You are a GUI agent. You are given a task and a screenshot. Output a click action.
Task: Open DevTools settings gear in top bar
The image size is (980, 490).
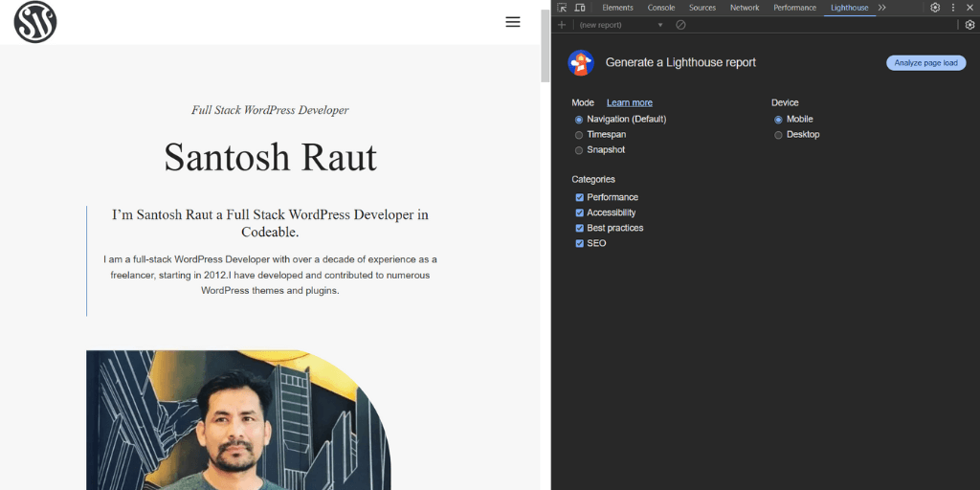[935, 8]
